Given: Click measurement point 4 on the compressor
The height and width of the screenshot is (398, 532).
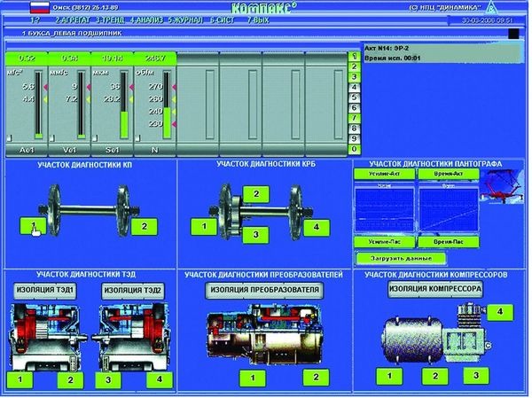Looking at the screenshot, I should (500, 311).
